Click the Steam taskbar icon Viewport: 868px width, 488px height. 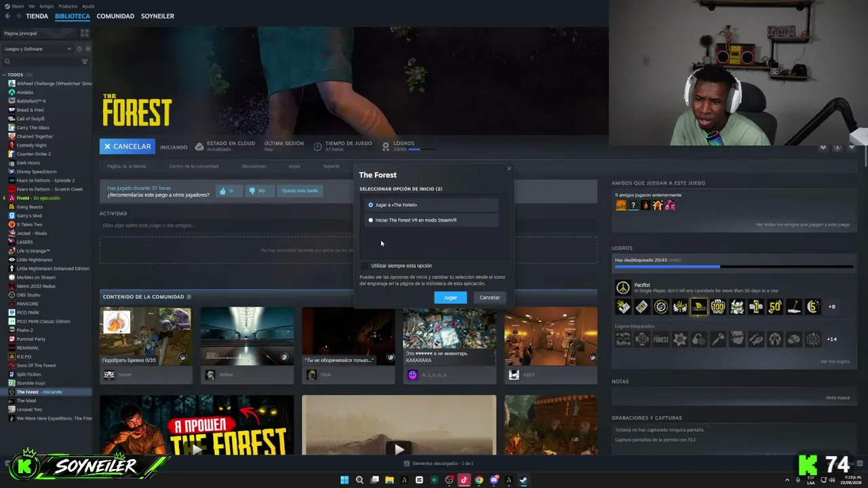[x=524, y=480]
